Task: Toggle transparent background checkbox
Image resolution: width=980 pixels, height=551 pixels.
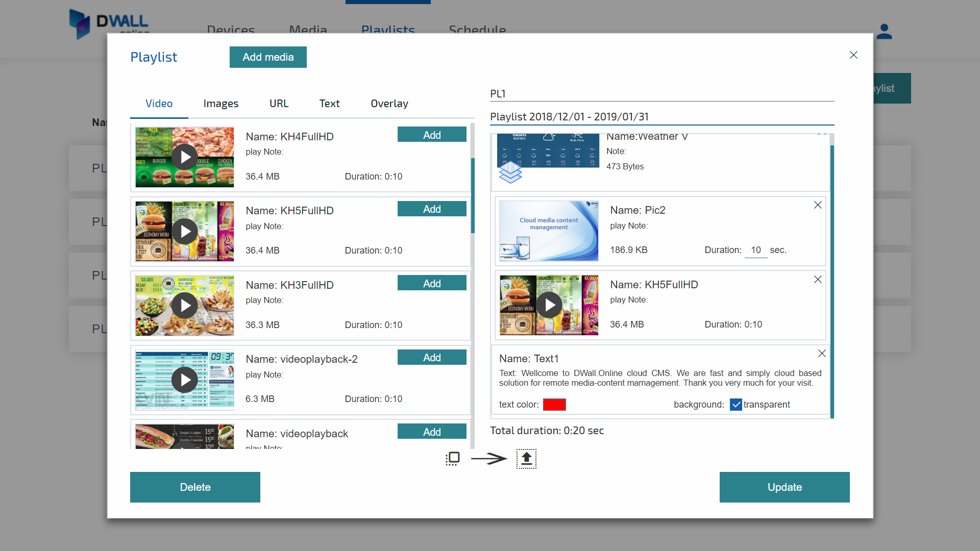Action: pos(736,405)
